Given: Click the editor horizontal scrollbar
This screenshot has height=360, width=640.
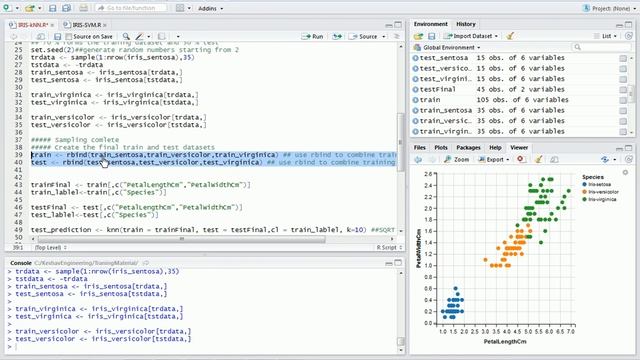Looking at the screenshot, I should (182, 239).
